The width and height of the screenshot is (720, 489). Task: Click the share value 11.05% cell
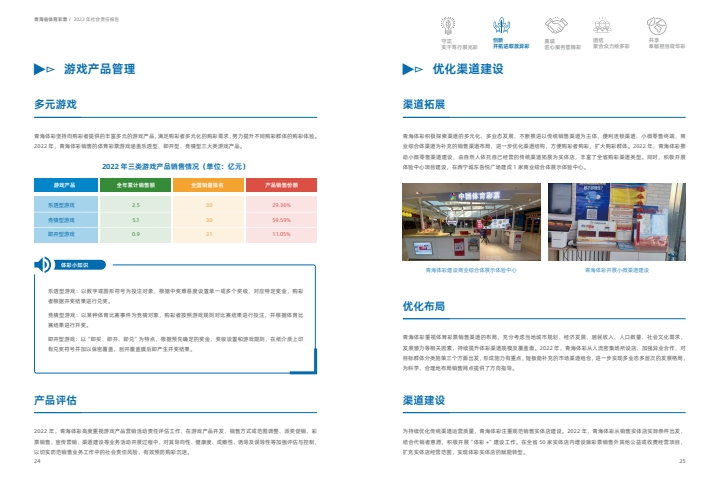pos(281,235)
